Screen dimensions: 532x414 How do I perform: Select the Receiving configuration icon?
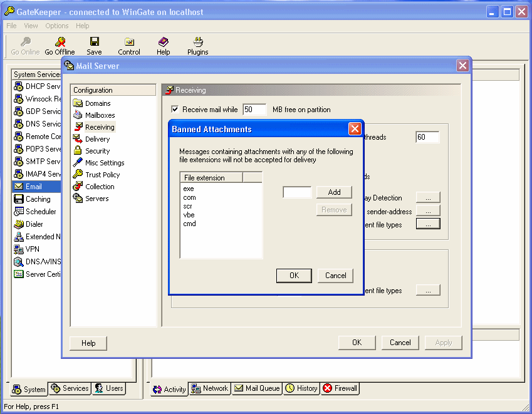tap(78, 127)
